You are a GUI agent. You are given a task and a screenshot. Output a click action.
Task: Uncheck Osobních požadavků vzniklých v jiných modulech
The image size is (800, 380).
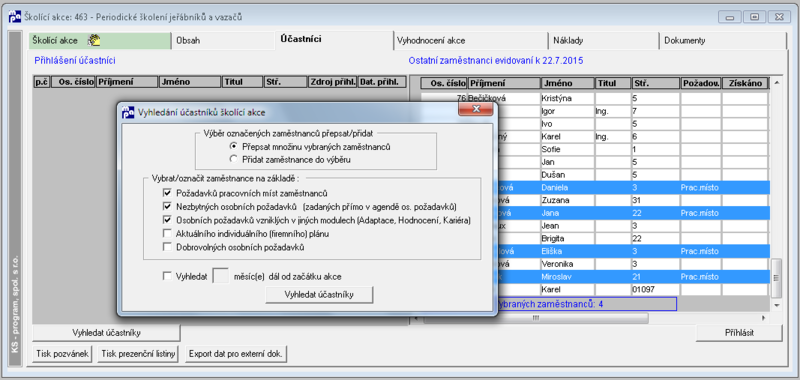coord(167,220)
